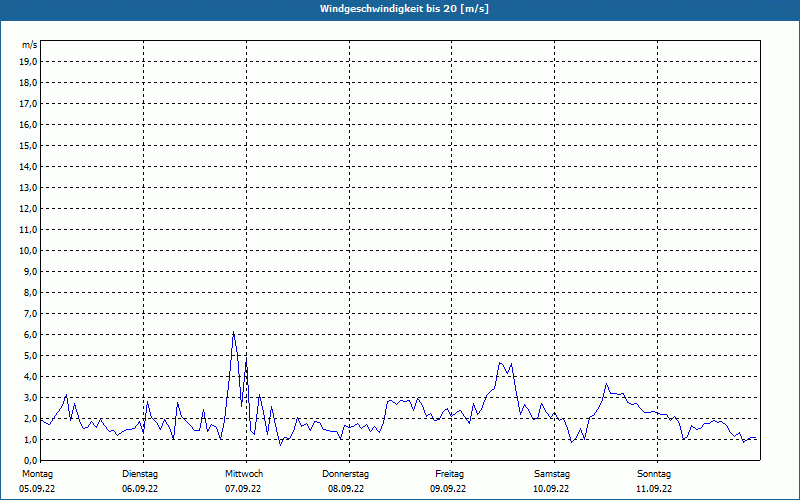This screenshot has width=800, height=500.
Task: Click the date 05.09.22
Action: tap(37, 489)
